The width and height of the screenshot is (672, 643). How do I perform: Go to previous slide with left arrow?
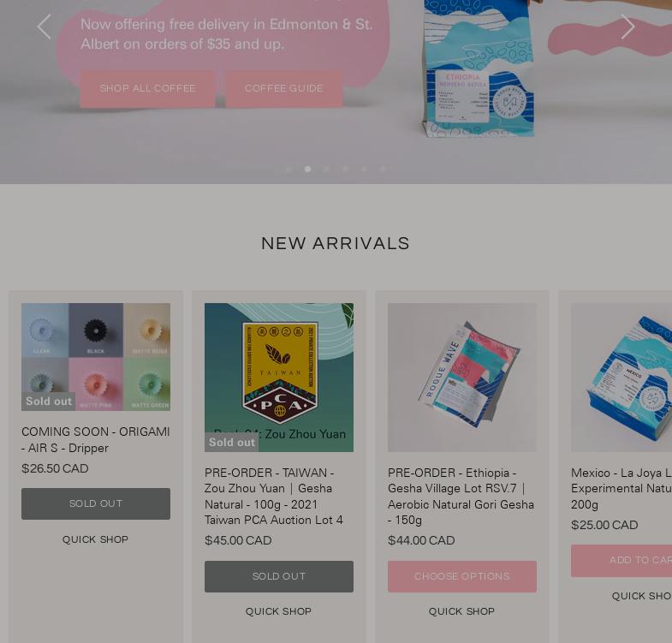click(45, 27)
